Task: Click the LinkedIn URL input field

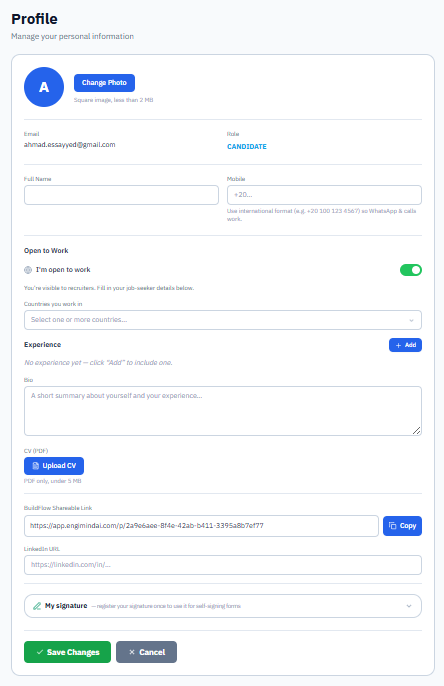Action: pyautogui.click(x=223, y=565)
